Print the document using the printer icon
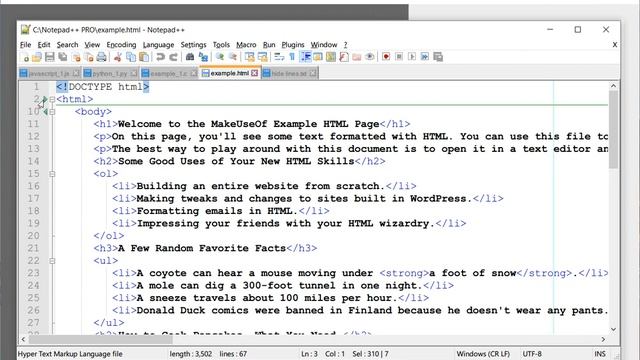The image size is (640, 360). [102, 57]
